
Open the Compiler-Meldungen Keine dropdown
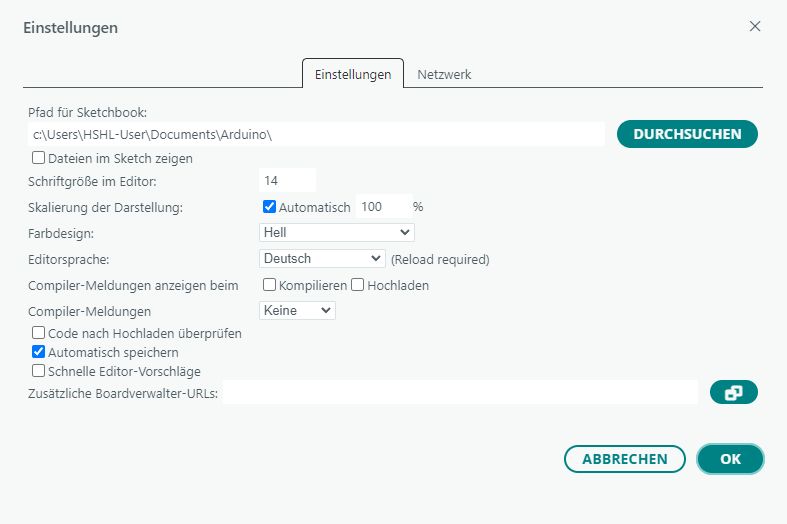tap(297, 311)
